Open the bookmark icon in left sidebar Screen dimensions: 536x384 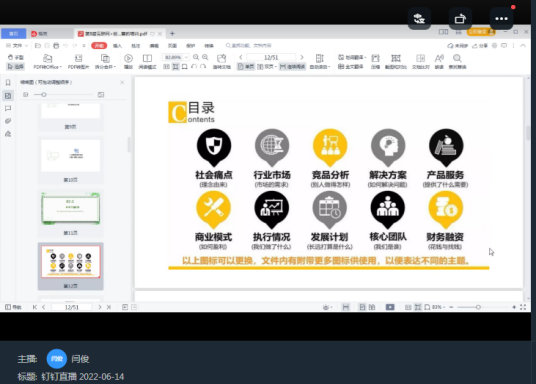(8, 82)
